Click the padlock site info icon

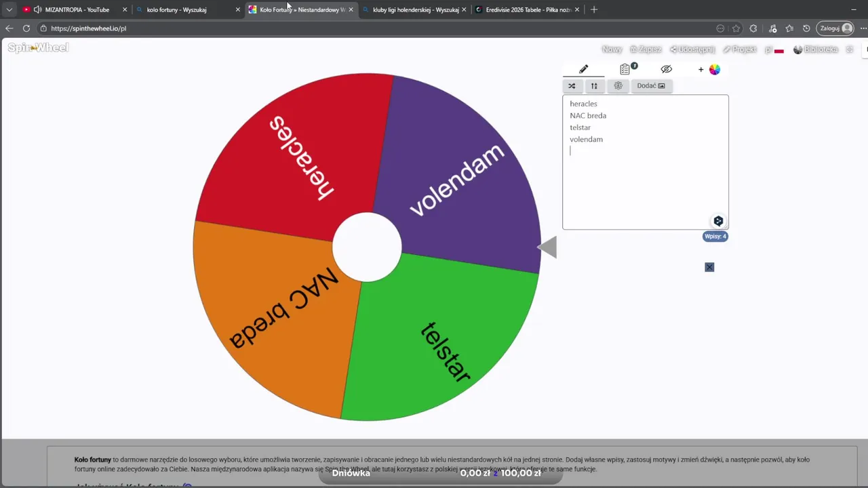[x=43, y=28]
